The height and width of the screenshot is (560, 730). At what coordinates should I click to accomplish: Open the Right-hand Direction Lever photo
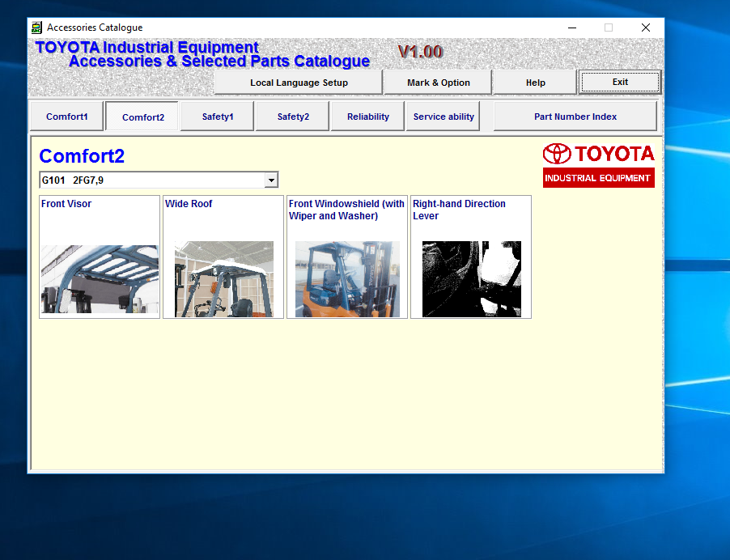[472, 279]
